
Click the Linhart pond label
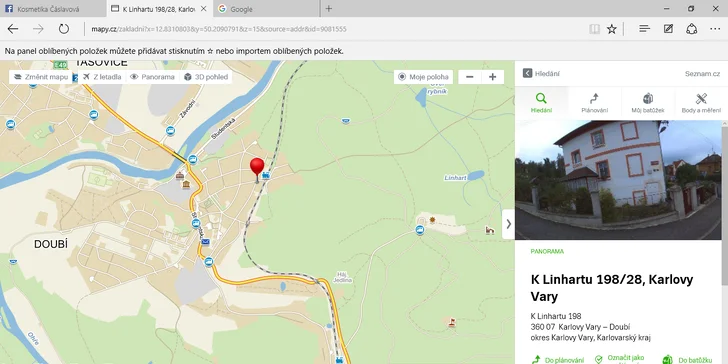(x=455, y=178)
